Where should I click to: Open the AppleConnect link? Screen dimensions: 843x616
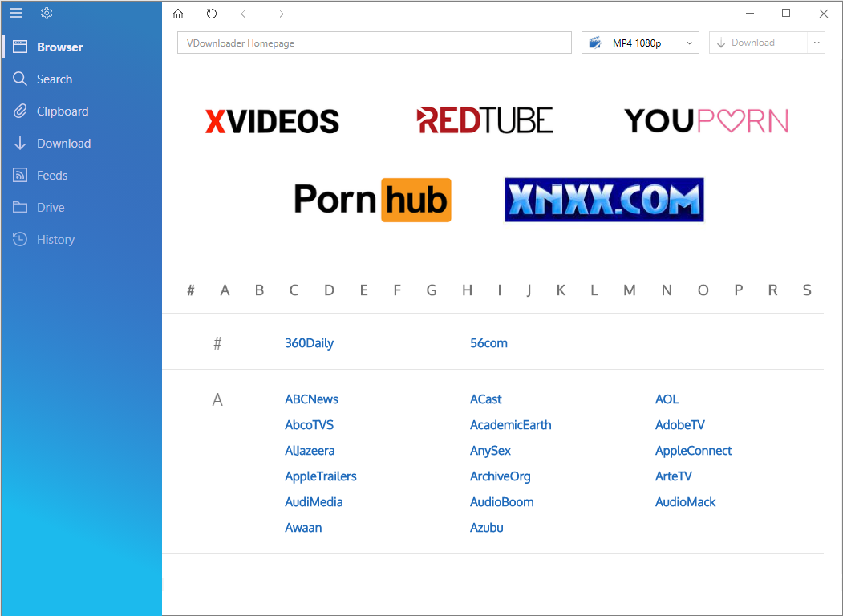point(694,451)
